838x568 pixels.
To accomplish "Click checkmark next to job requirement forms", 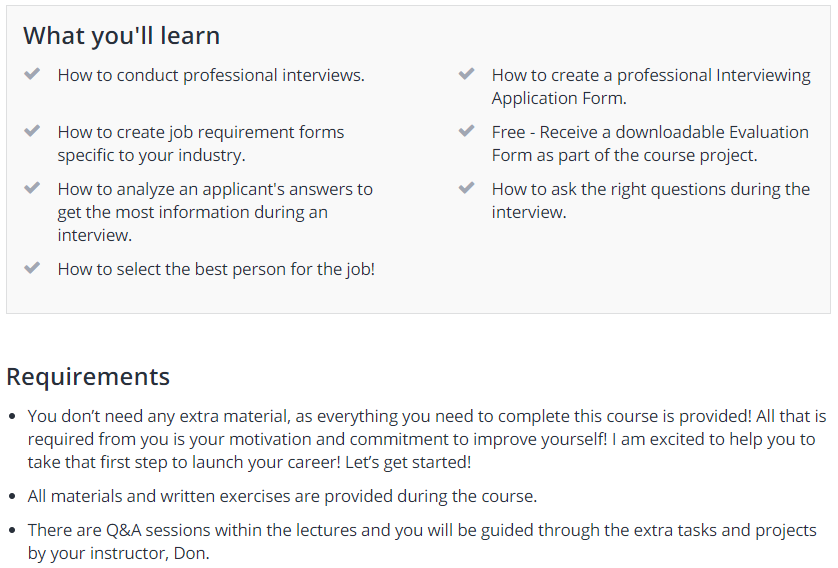I will click(32, 130).
